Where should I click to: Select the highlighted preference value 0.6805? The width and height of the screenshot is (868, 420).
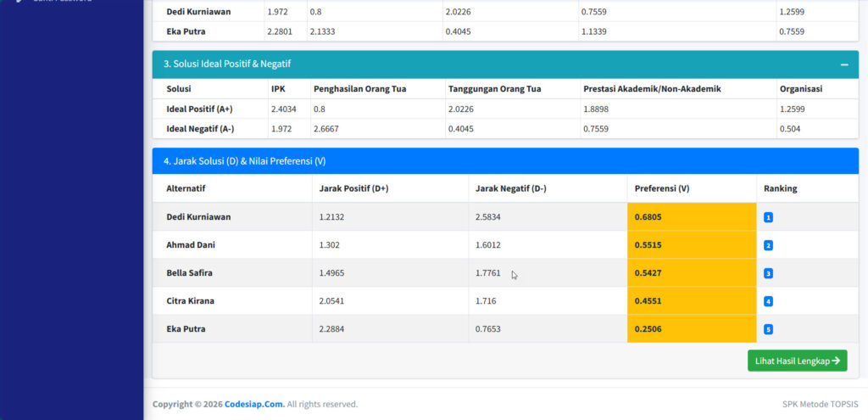(648, 217)
